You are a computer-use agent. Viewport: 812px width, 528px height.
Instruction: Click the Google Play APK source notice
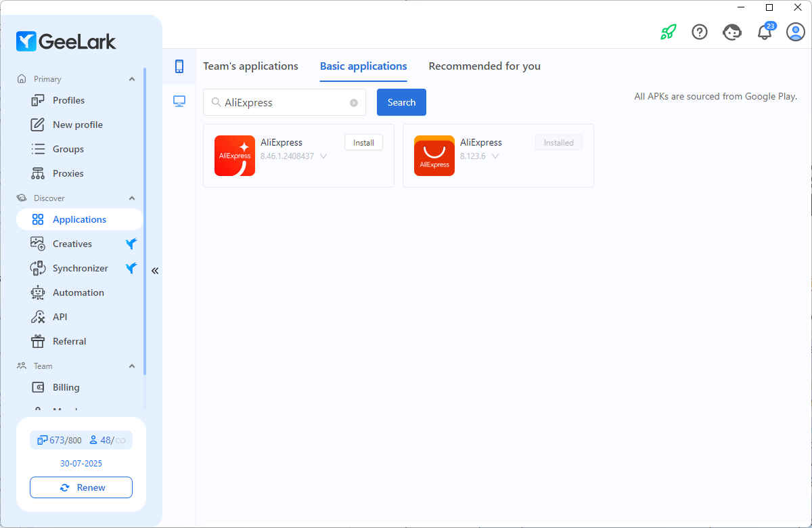coord(715,96)
